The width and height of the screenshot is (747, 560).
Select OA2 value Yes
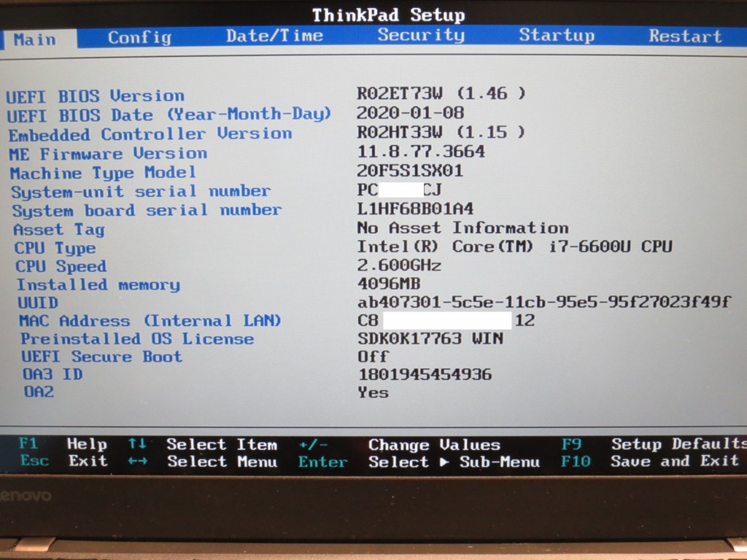[373, 392]
